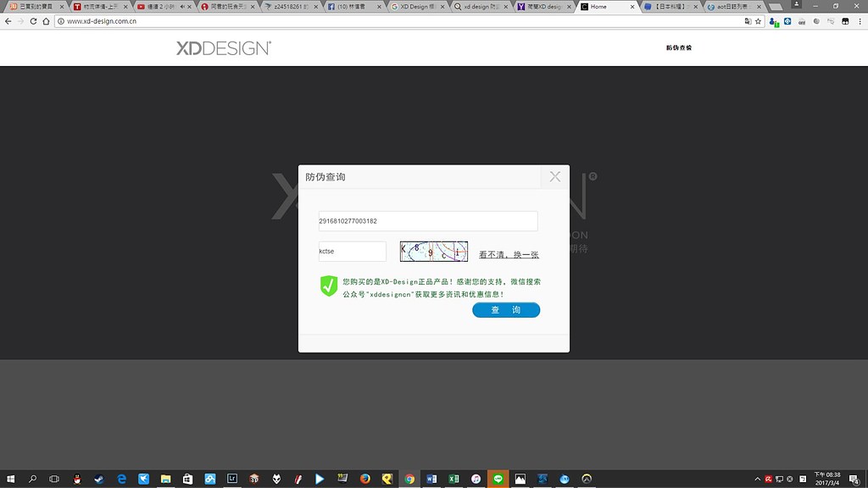Viewport: 868px width, 488px height.
Task: Click the captcha text field containing kctse
Action: point(352,251)
